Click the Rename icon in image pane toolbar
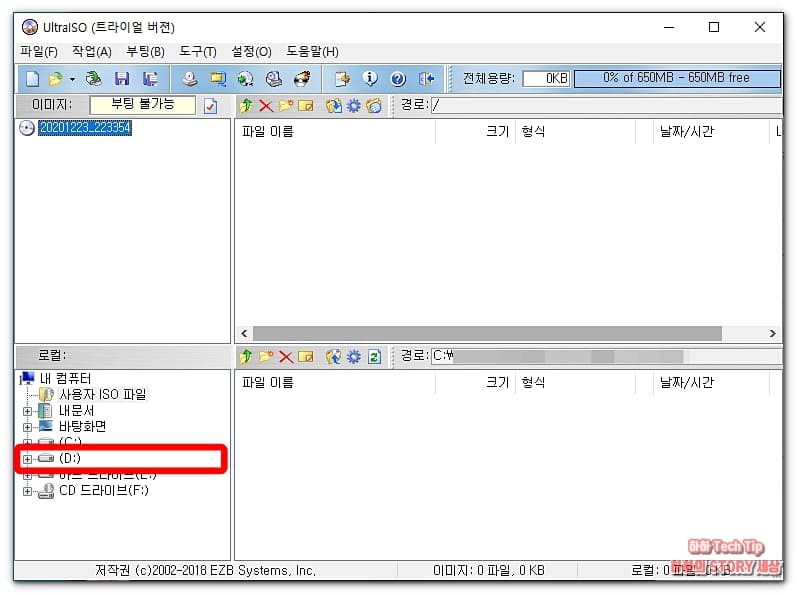Viewport: 797px width, 595px height. [305, 106]
